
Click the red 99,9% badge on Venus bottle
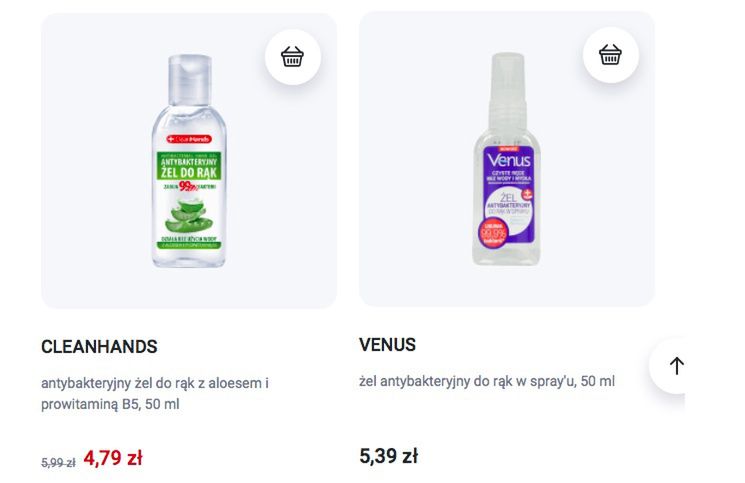pyautogui.click(x=493, y=232)
